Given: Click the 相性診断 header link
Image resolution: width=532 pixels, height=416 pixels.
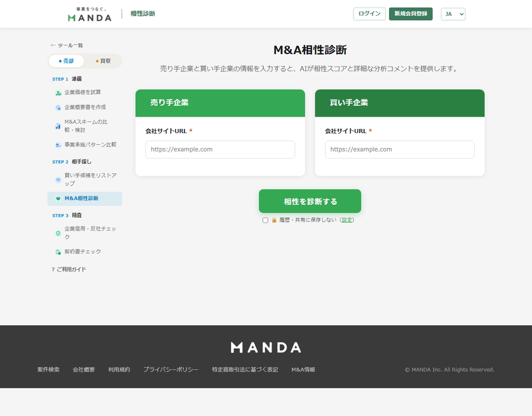Looking at the screenshot, I should tap(143, 14).
